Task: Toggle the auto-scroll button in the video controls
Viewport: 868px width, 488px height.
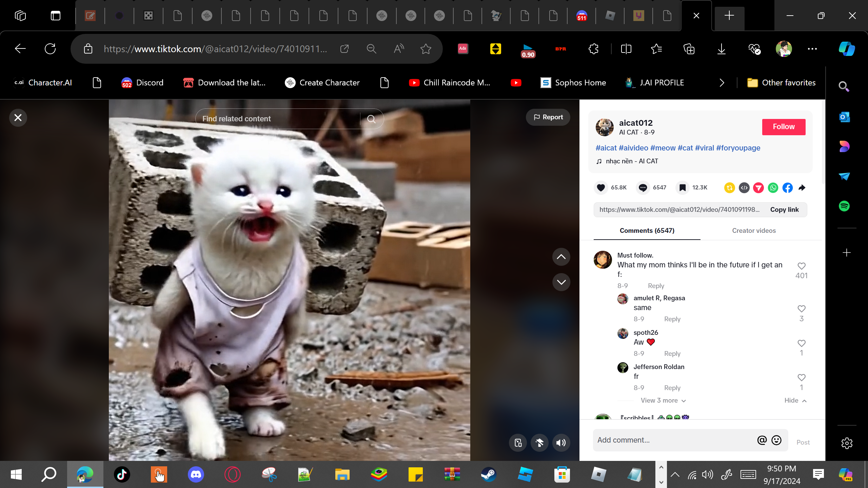Action: [539, 443]
